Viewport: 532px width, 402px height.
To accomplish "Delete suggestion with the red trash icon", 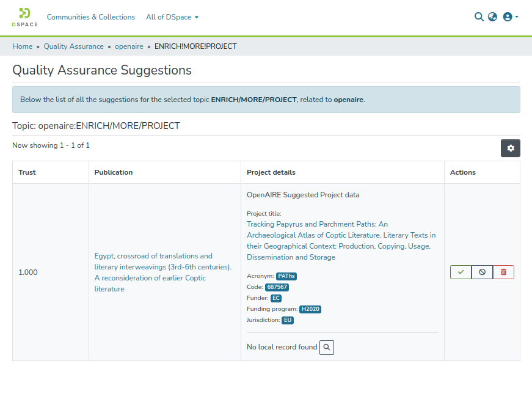I will 503,272.
